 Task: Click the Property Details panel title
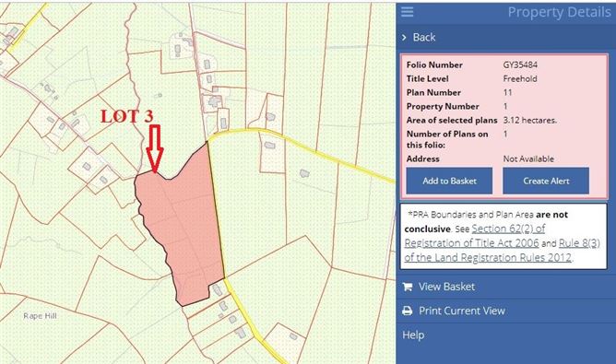tap(559, 12)
